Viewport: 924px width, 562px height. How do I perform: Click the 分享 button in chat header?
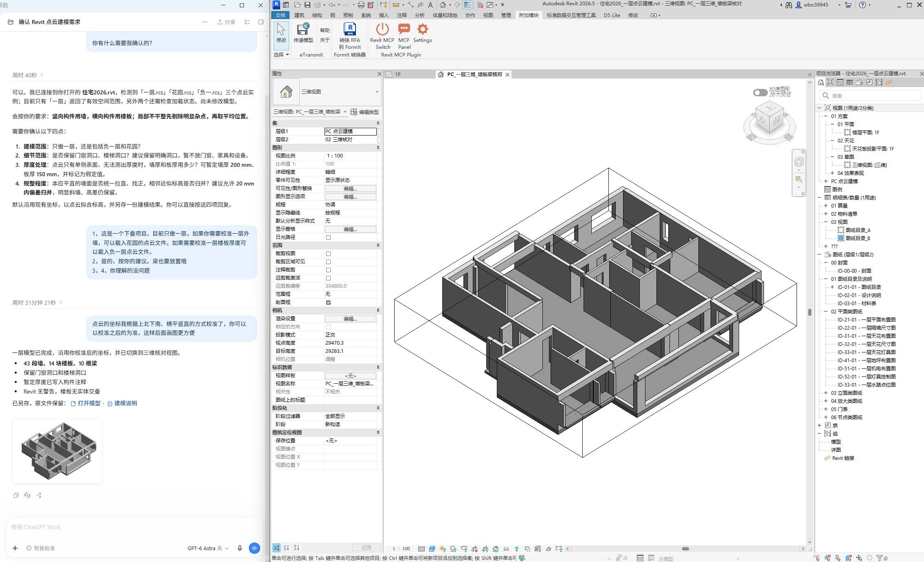(226, 22)
